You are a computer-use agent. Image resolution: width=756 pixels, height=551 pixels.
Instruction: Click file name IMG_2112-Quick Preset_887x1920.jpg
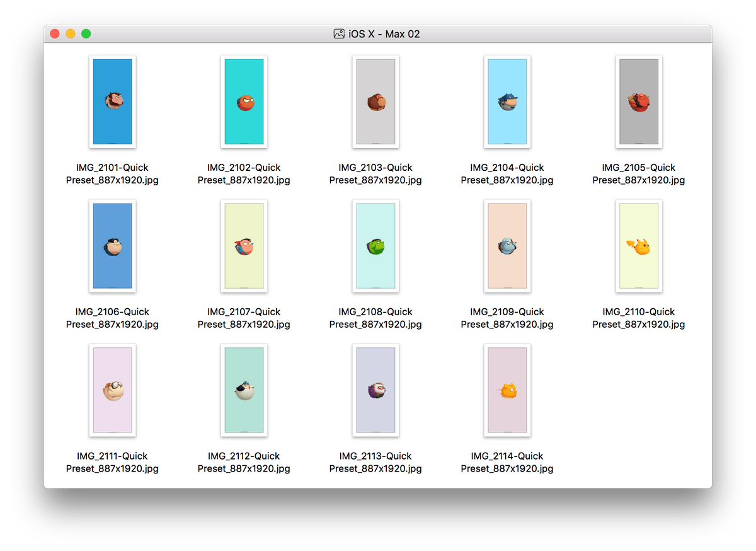[x=244, y=463]
